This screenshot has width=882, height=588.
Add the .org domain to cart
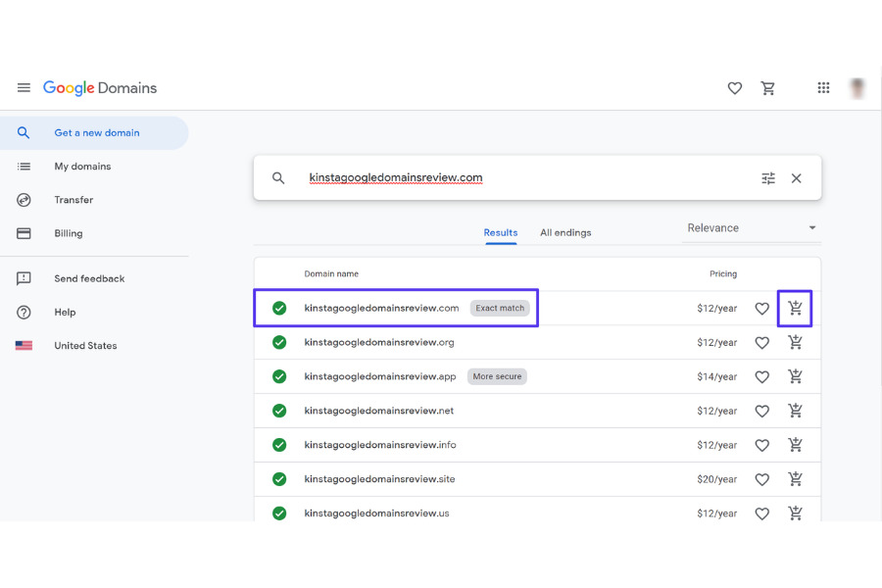(795, 343)
